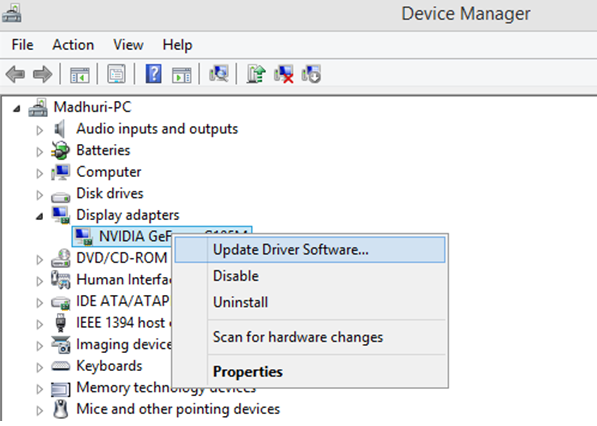Click the Memory technology devices icon
The width and height of the screenshot is (597, 426).
tap(61, 389)
